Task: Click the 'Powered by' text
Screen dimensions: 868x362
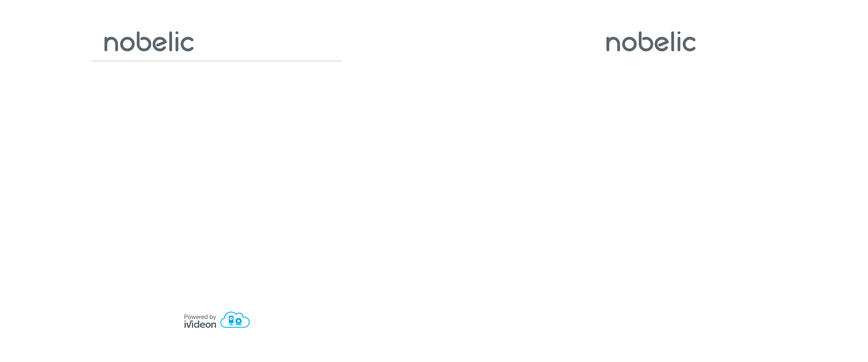Action: (200, 318)
